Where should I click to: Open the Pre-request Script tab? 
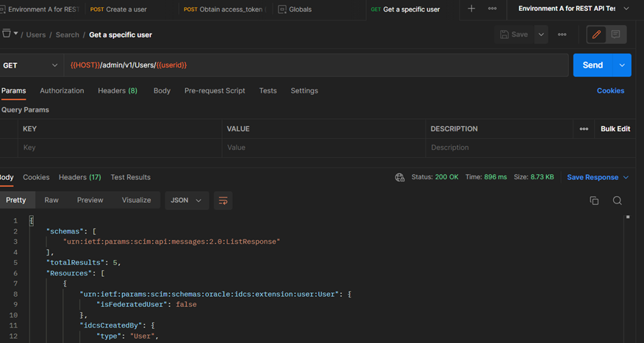pyautogui.click(x=215, y=90)
